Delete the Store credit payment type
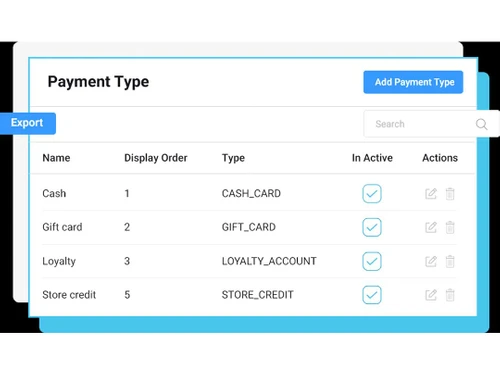The width and height of the screenshot is (500, 375). point(450,295)
